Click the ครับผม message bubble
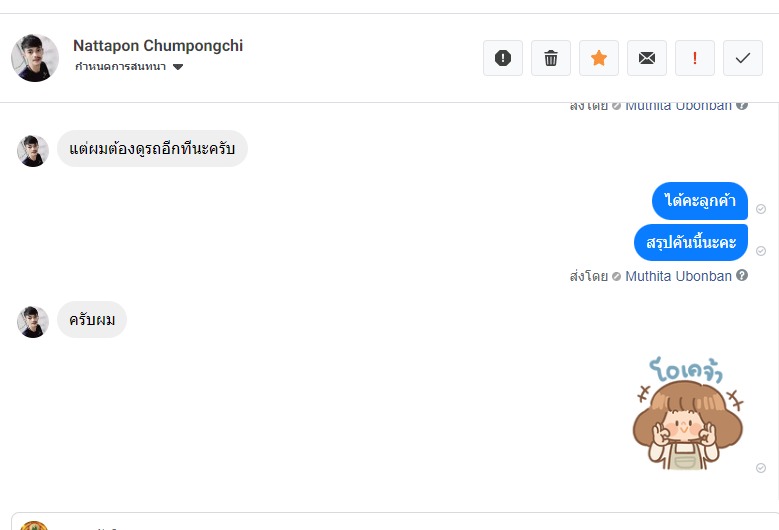 (x=92, y=320)
